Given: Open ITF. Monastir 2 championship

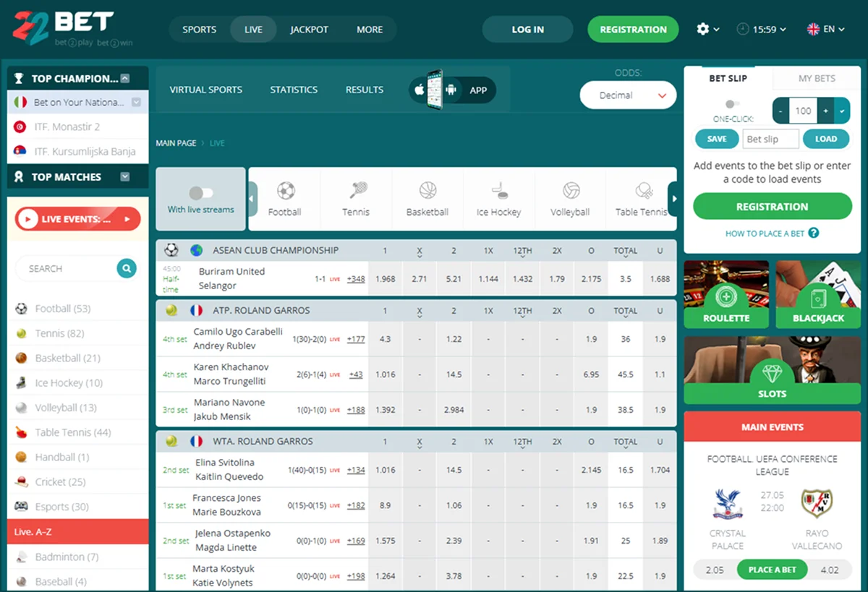Looking at the screenshot, I should click(78, 127).
